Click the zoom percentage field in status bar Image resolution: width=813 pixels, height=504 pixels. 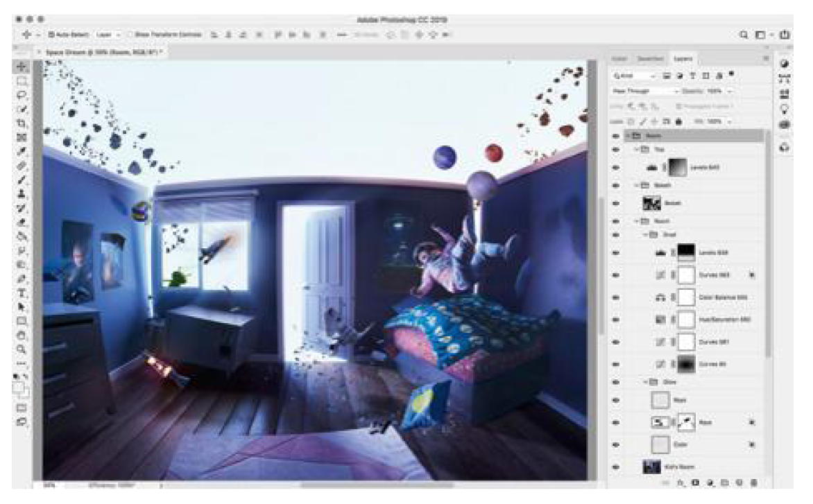point(49,485)
